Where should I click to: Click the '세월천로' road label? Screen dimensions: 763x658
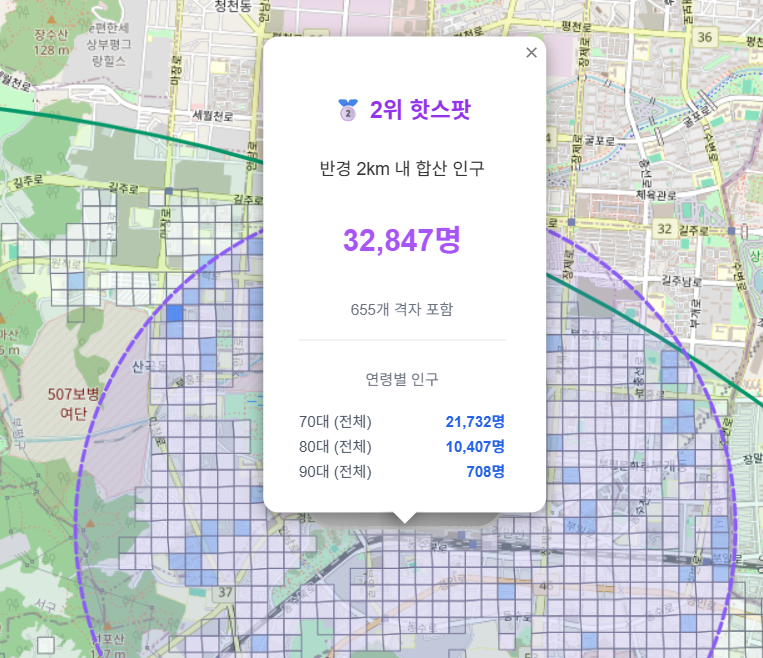(213, 116)
